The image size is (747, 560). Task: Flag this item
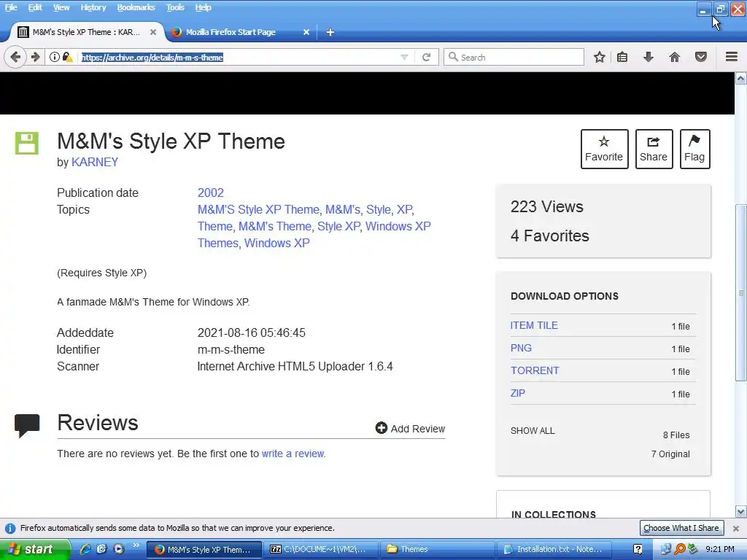pyautogui.click(x=694, y=149)
